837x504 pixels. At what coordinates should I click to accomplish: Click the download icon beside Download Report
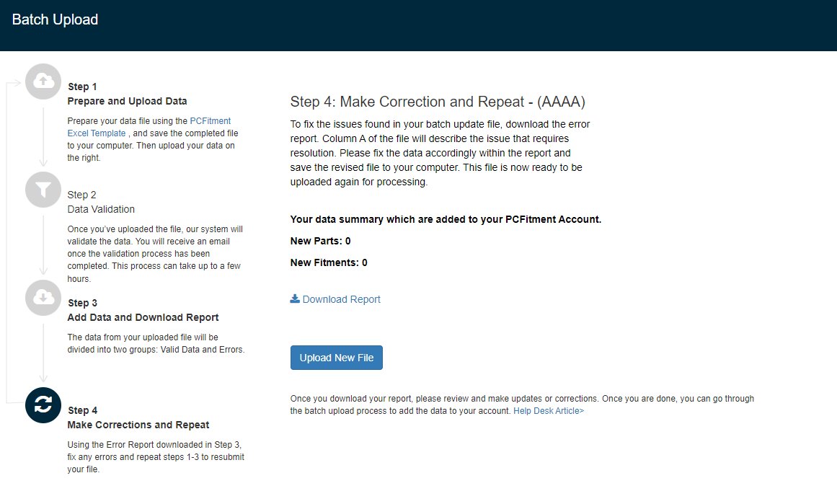pos(295,299)
